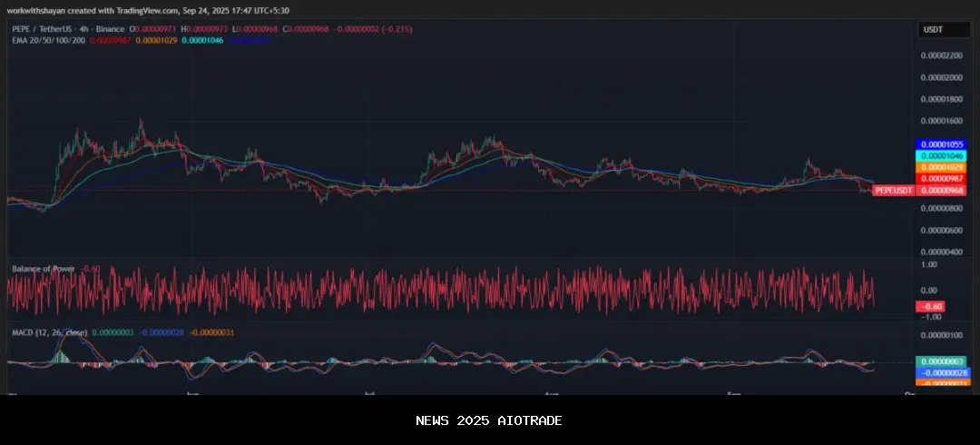Click the orange 0.00001029 EMA legend value
This screenshot has width=980, height=445.
tap(156, 41)
